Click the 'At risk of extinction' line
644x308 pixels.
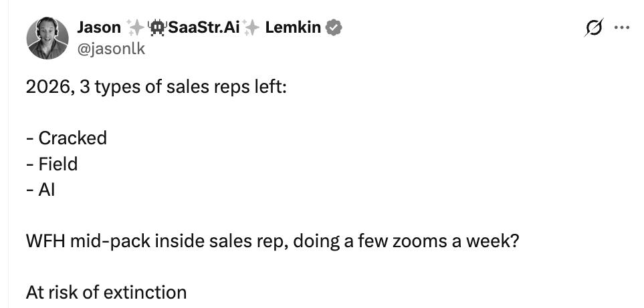[x=106, y=293]
